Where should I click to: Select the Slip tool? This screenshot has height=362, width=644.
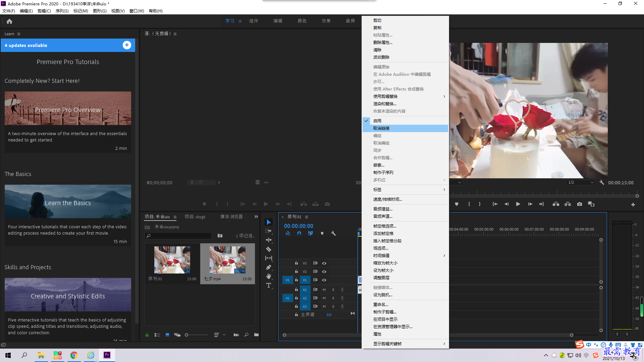269,258
